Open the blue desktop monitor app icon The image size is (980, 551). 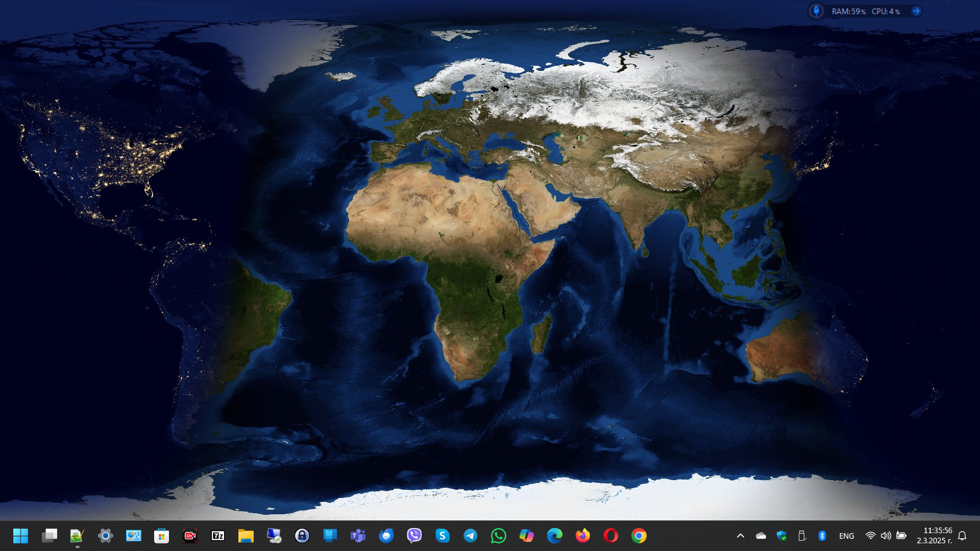[x=330, y=536]
